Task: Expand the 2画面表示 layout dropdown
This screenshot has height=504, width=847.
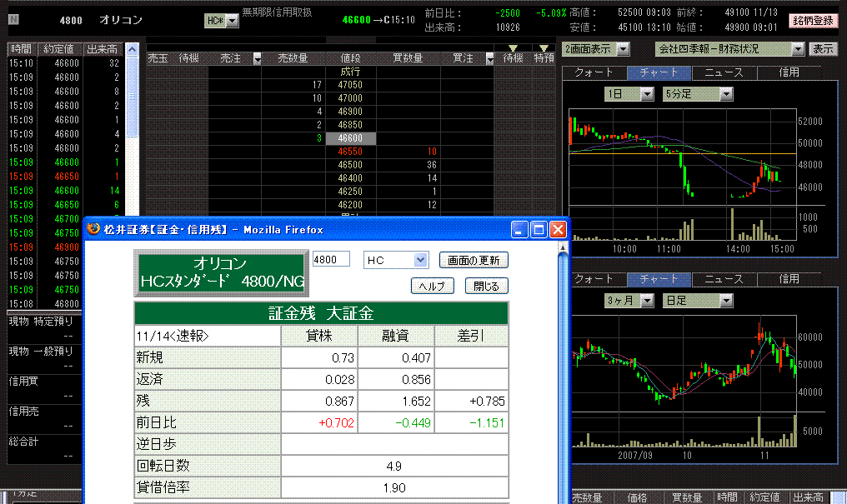Action: 624,49
